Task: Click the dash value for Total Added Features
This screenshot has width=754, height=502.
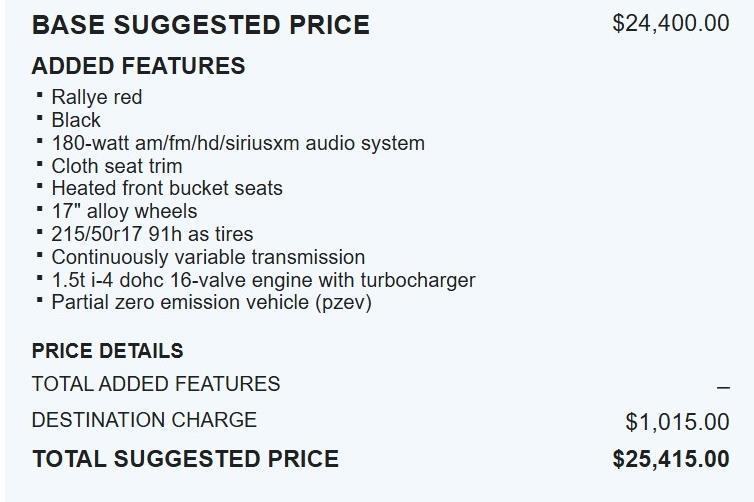Action: coord(722,386)
